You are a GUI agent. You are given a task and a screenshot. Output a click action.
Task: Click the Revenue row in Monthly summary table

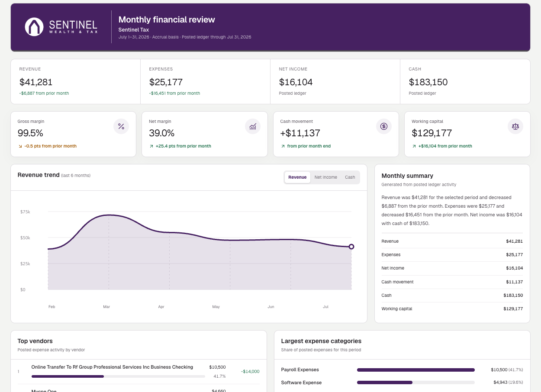(x=452, y=241)
